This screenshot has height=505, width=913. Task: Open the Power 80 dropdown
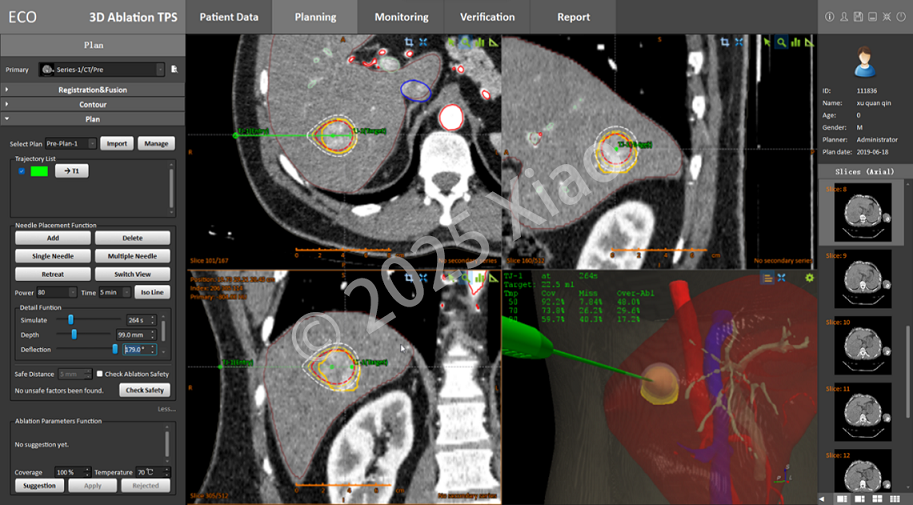56,292
